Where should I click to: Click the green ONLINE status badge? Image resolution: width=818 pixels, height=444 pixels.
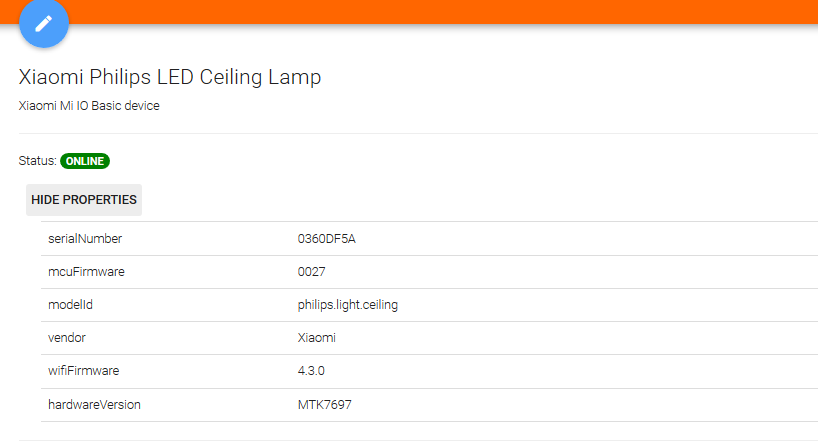85,161
